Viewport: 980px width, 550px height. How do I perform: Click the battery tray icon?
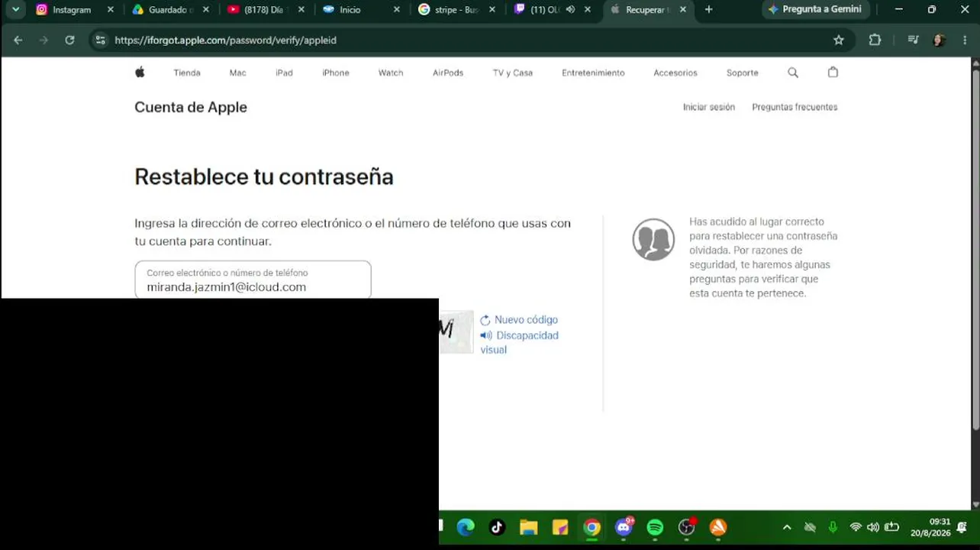[891, 527]
